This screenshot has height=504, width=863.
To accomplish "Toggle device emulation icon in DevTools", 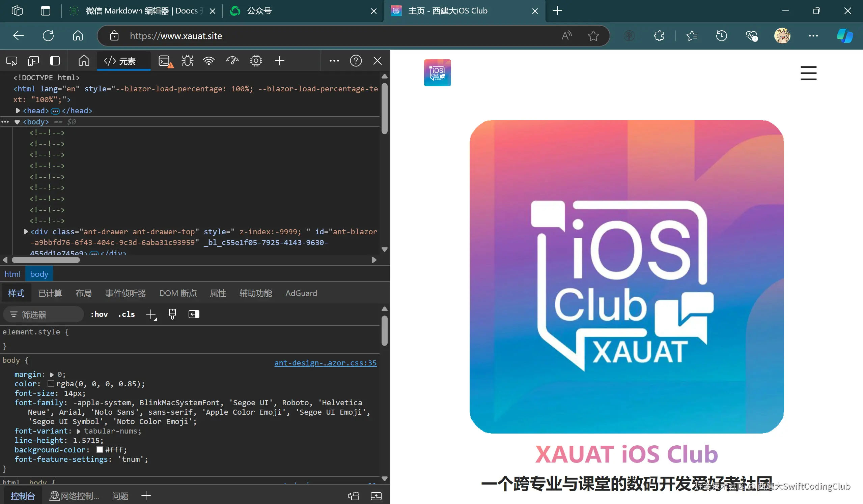I will click(x=33, y=61).
